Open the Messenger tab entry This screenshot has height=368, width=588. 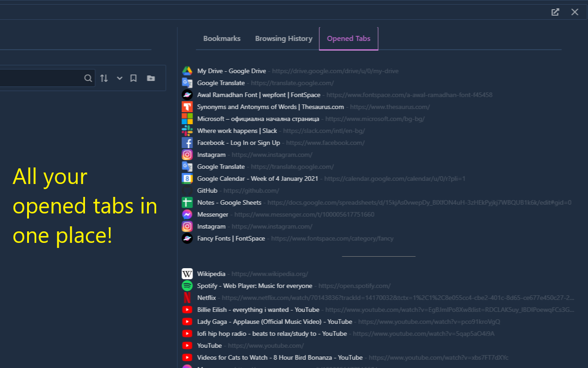point(213,214)
